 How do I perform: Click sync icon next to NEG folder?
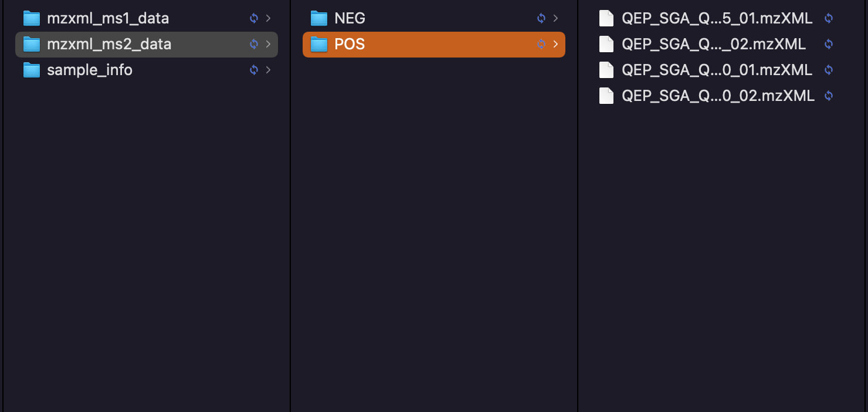click(x=541, y=18)
